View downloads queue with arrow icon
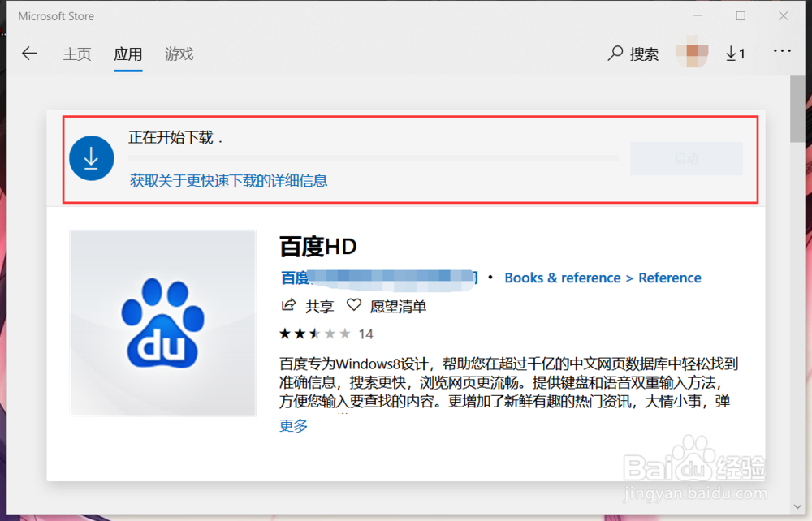The image size is (812, 521). point(736,54)
